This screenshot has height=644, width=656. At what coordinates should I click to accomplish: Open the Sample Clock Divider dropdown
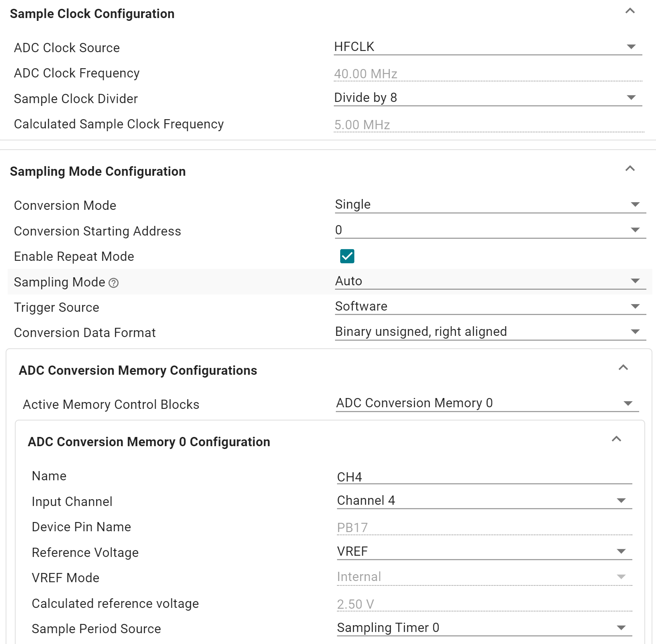[487, 98]
